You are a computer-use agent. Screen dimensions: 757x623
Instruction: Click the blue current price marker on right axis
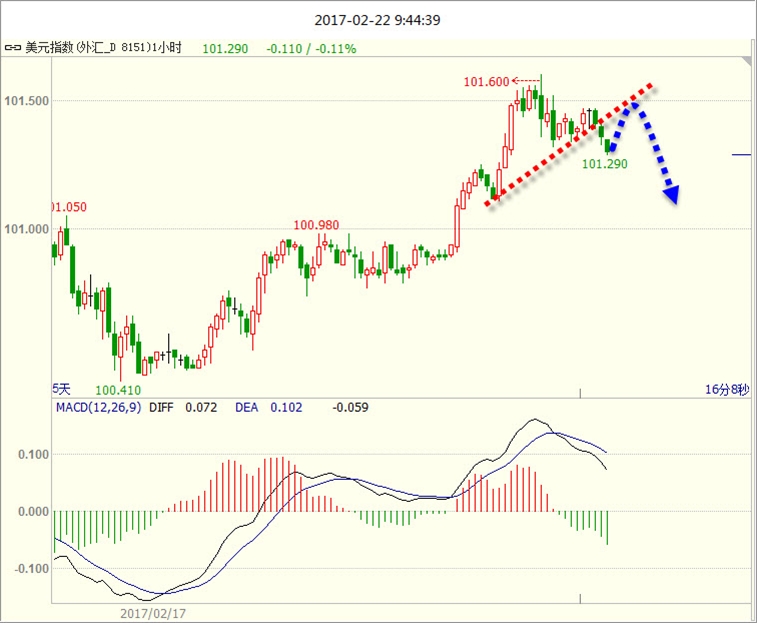tap(742, 155)
